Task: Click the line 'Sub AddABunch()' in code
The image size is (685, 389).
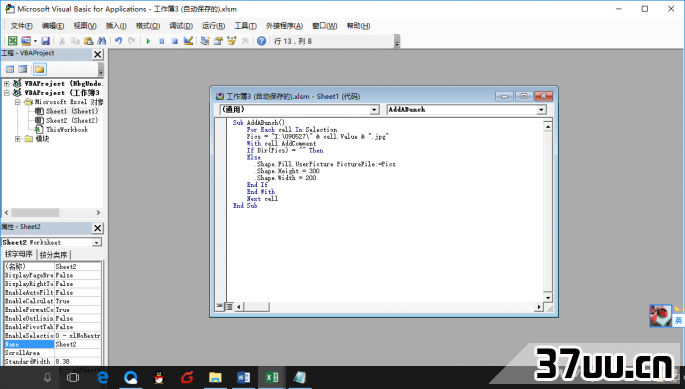Action: click(258, 123)
